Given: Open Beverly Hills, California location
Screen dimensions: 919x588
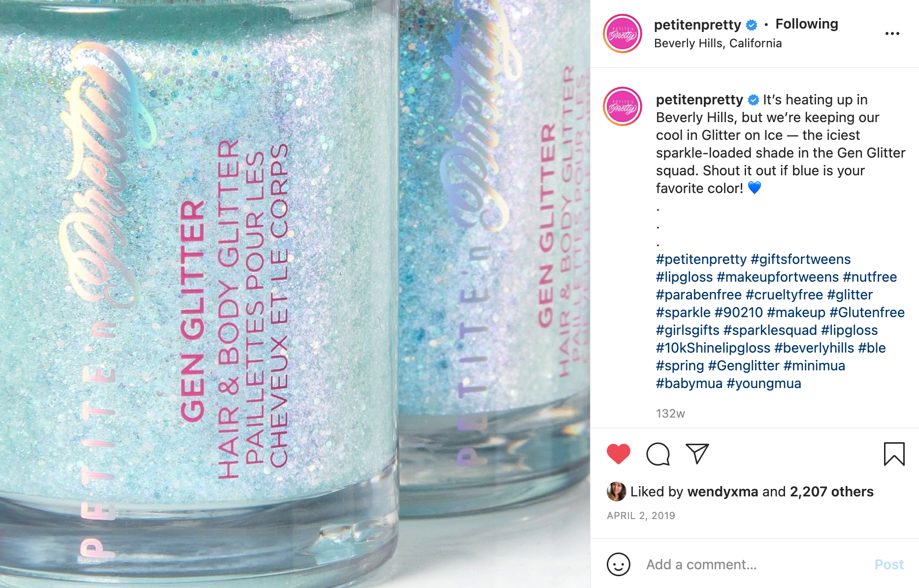Looking at the screenshot, I should click(x=718, y=43).
